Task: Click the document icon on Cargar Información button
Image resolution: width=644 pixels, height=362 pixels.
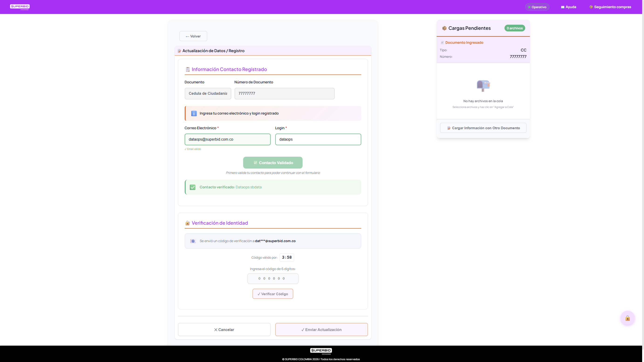Action: 449,128
